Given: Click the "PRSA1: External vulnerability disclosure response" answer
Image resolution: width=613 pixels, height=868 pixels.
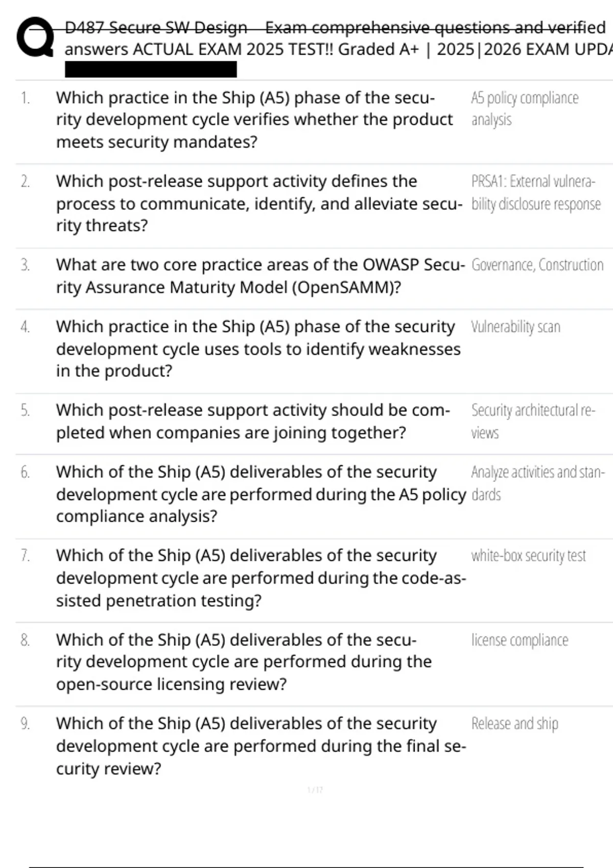Looking at the screenshot, I should point(535,192).
